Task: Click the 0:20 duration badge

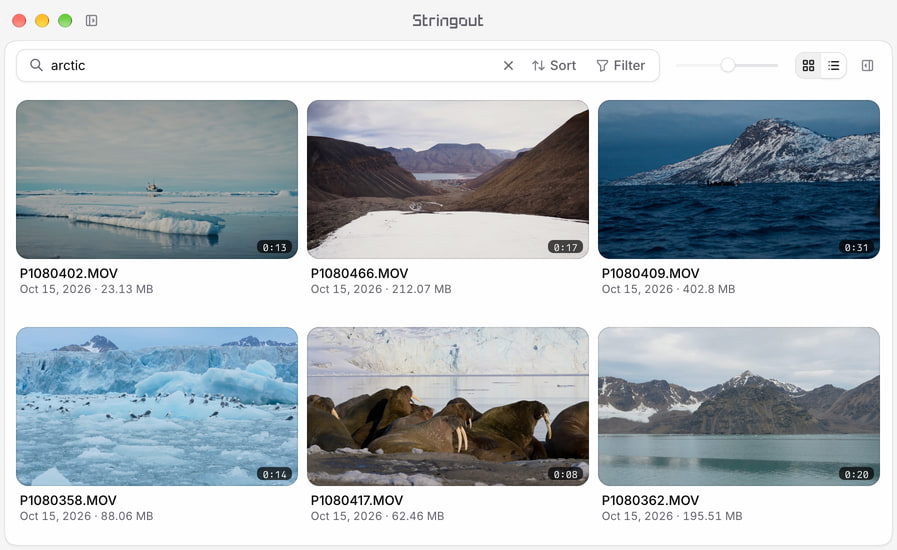Action: [856, 474]
